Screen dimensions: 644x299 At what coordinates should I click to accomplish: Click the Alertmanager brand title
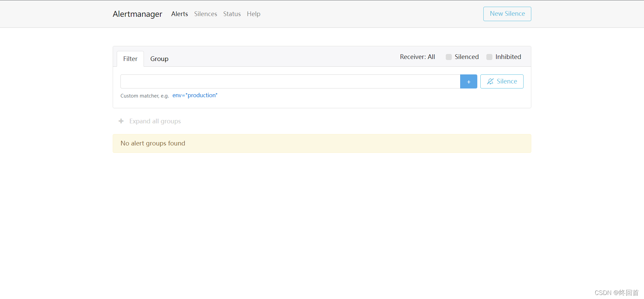coord(138,14)
